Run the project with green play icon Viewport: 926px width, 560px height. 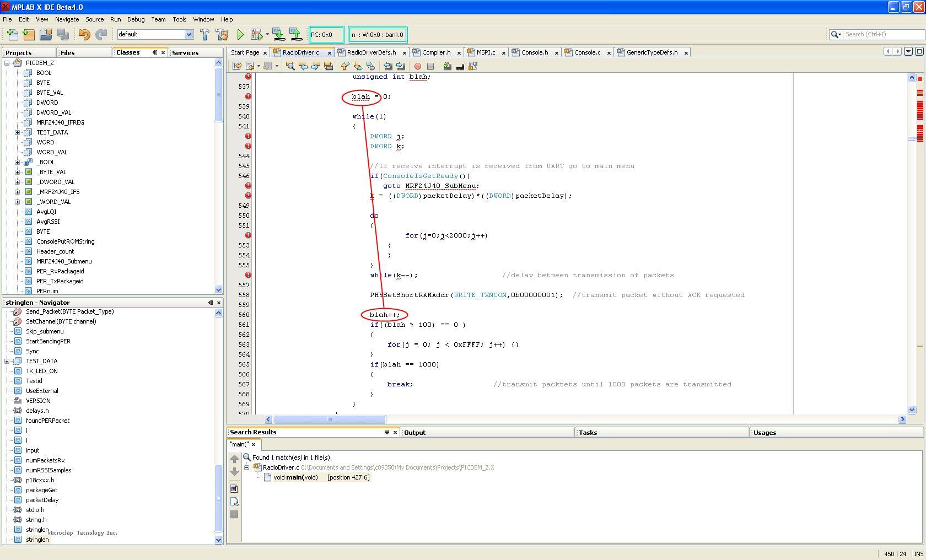(240, 35)
